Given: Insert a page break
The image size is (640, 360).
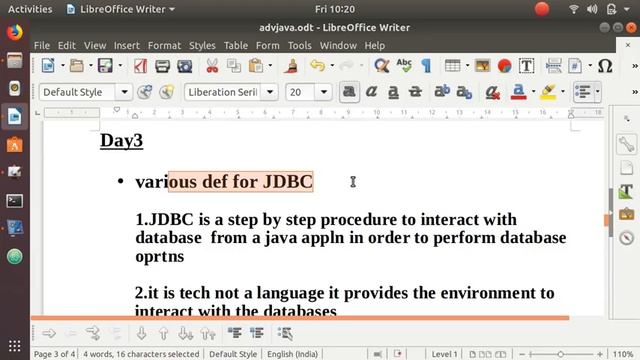Looking at the screenshot, I should pyautogui.click(x=553, y=65).
